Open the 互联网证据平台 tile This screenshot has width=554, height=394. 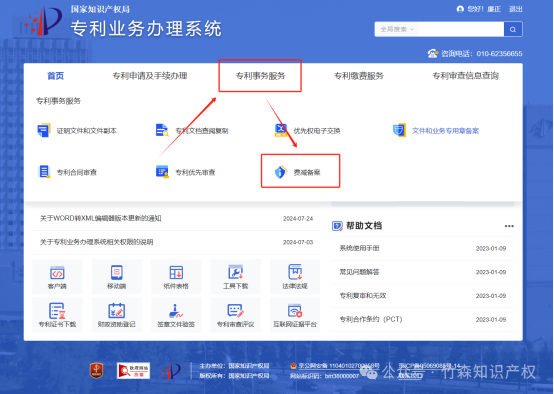tap(295, 315)
